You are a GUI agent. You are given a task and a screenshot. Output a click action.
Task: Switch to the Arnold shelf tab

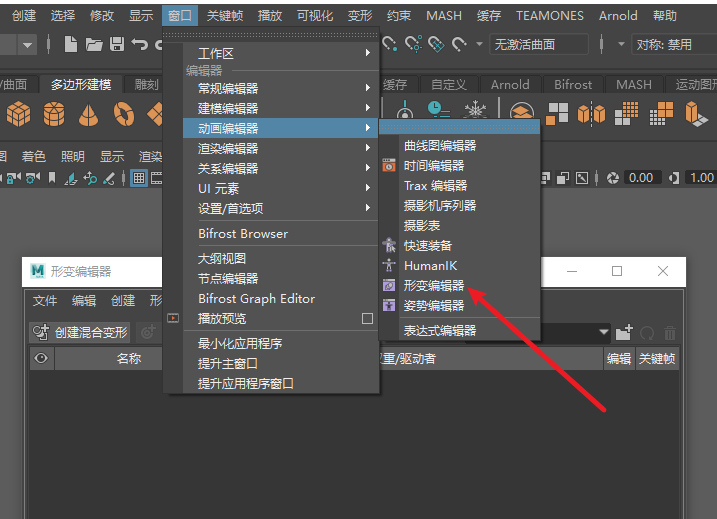510,85
